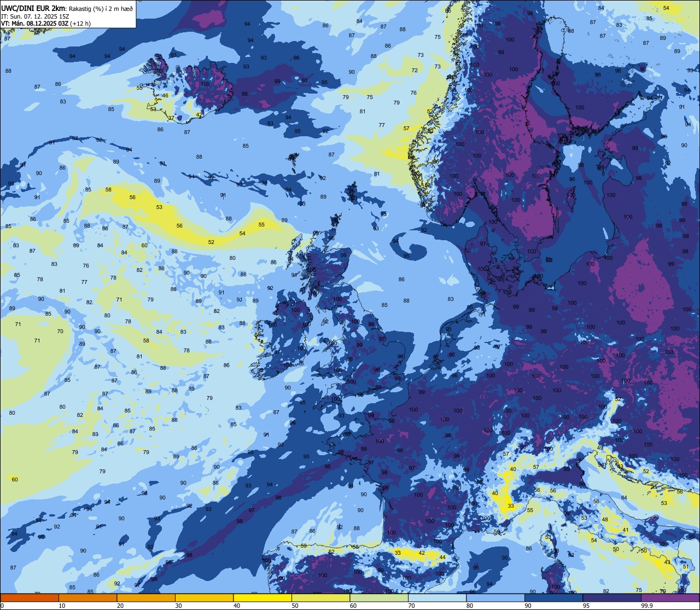Click the legend scale label "10"
Viewport: 700px width, 610px height.
click(x=62, y=606)
